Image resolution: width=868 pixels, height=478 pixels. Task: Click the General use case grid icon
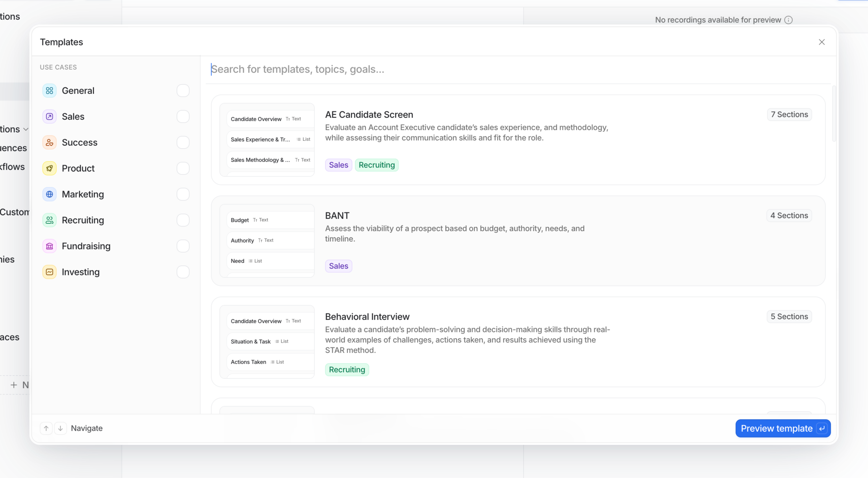50,91
